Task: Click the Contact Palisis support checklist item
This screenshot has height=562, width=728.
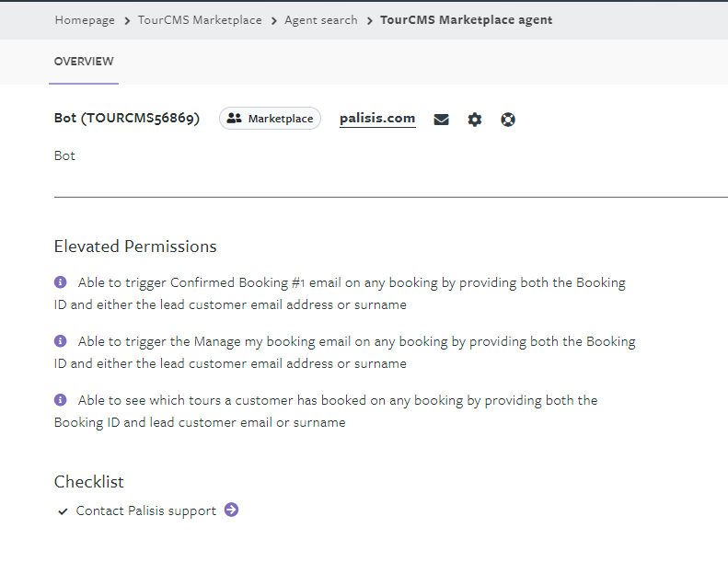Action: tap(145, 510)
